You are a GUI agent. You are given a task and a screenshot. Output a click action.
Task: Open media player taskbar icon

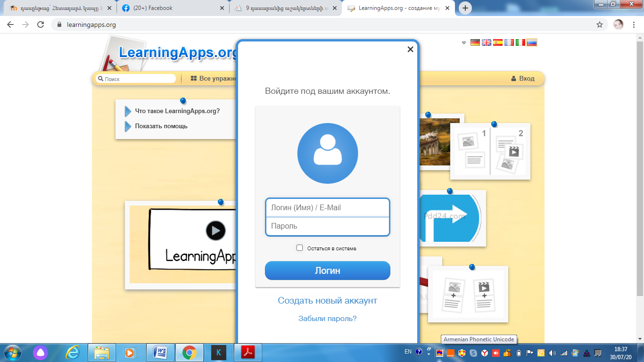[x=131, y=353]
